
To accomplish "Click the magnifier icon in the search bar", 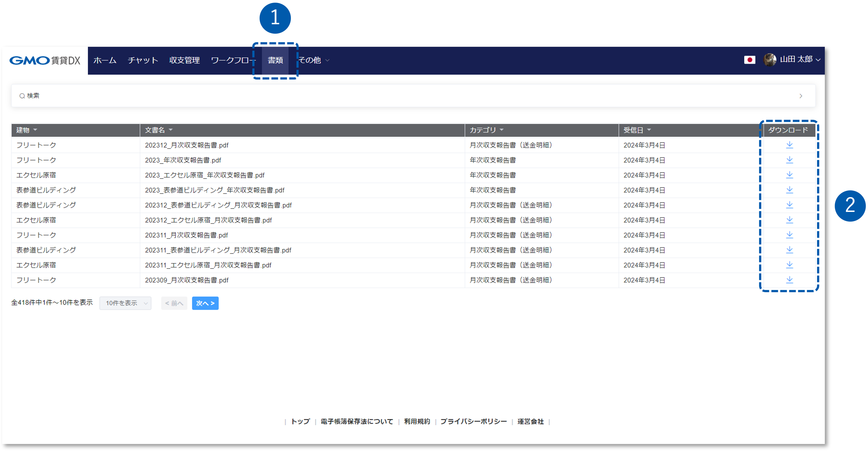I will [x=22, y=96].
